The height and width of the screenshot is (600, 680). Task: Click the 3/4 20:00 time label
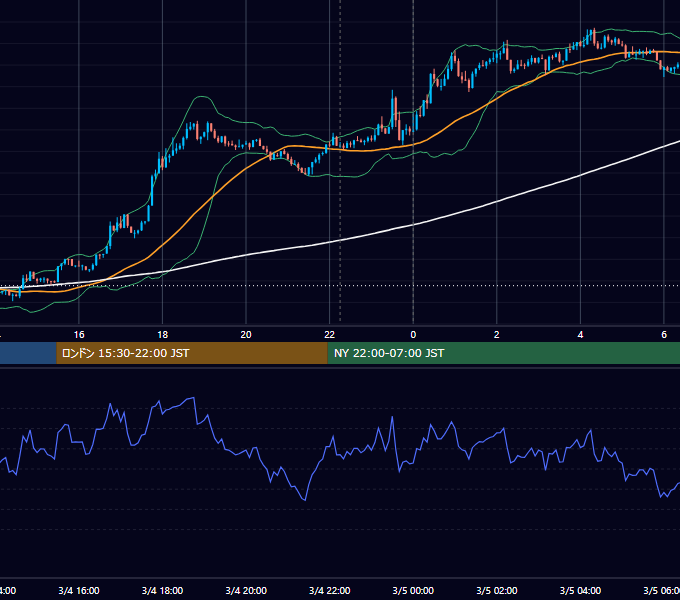[x=246, y=590]
